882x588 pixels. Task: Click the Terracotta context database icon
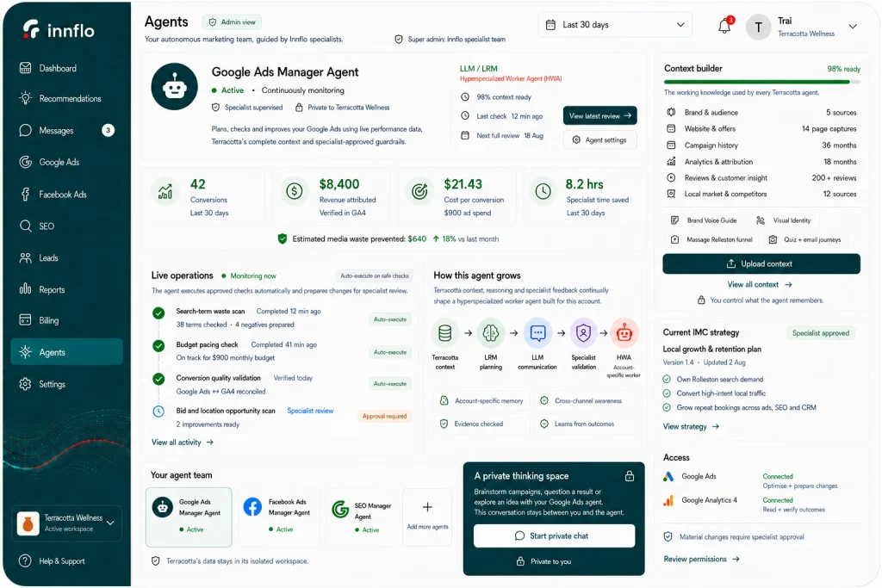coord(445,333)
